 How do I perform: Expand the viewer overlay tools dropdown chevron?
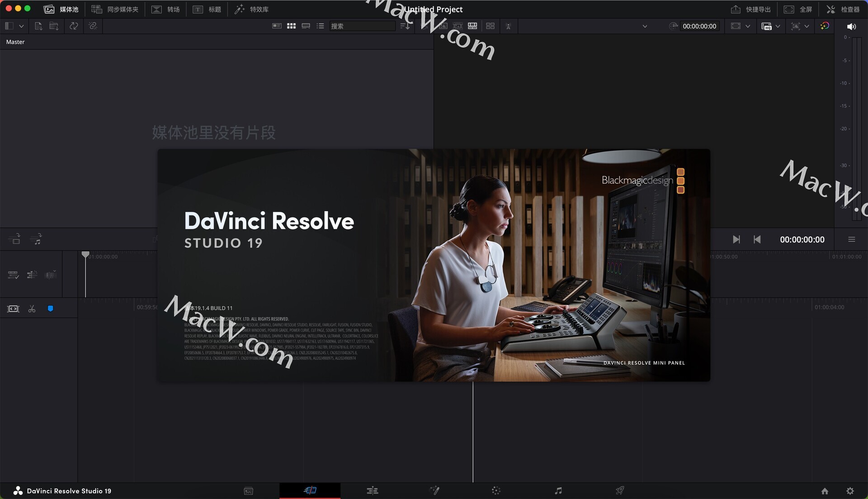coord(807,26)
